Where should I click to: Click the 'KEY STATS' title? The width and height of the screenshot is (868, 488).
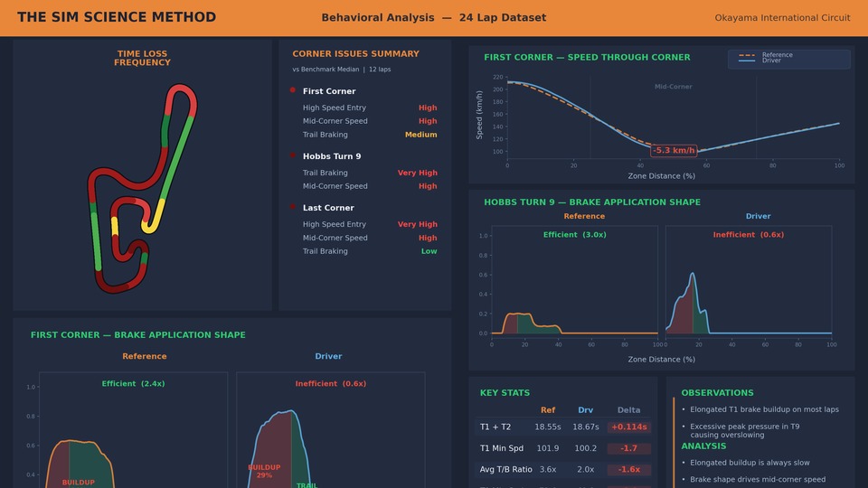tap(505, 393)
